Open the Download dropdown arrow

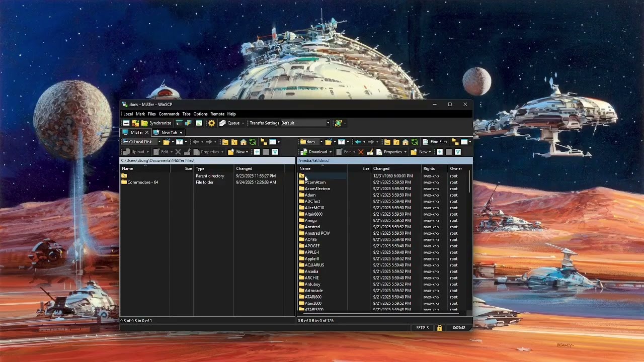click(x=331, y=152)
